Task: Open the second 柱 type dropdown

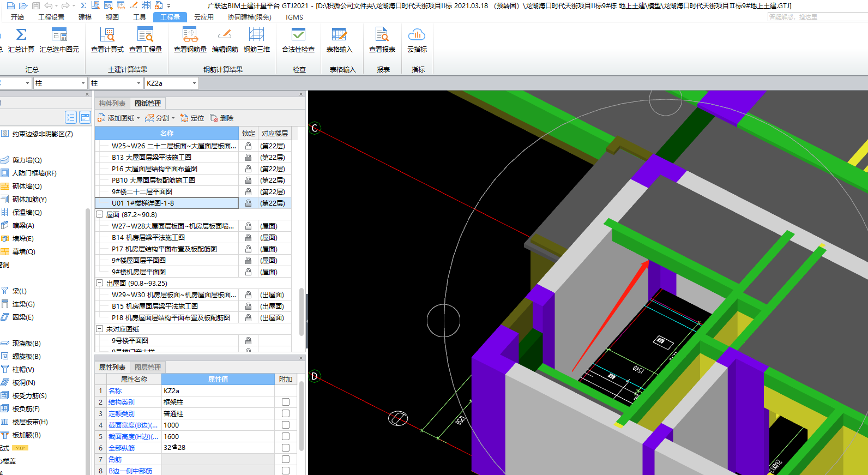Action: point(138,83)
